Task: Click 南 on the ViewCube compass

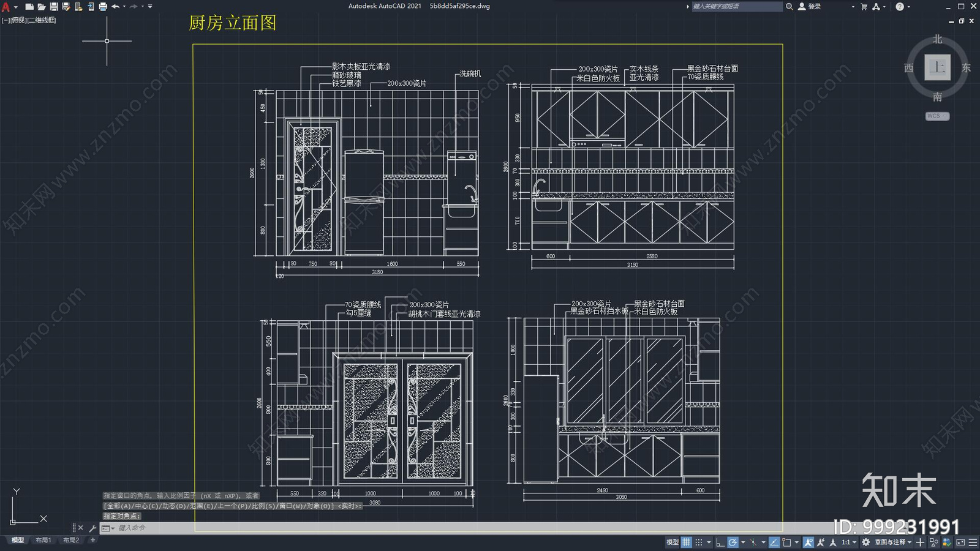Action: tap(937, 97)
